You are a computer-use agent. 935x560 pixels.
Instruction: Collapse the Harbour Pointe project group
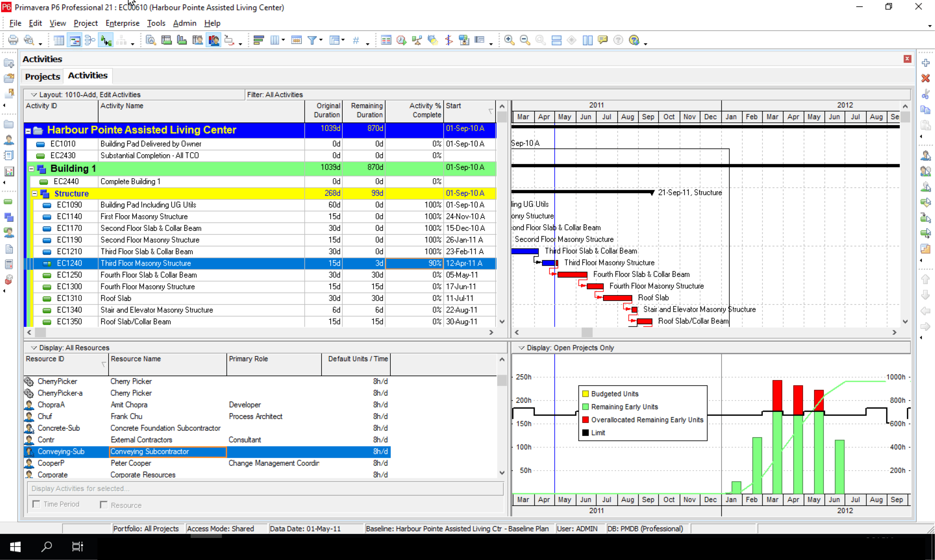(x=28, y=131)
